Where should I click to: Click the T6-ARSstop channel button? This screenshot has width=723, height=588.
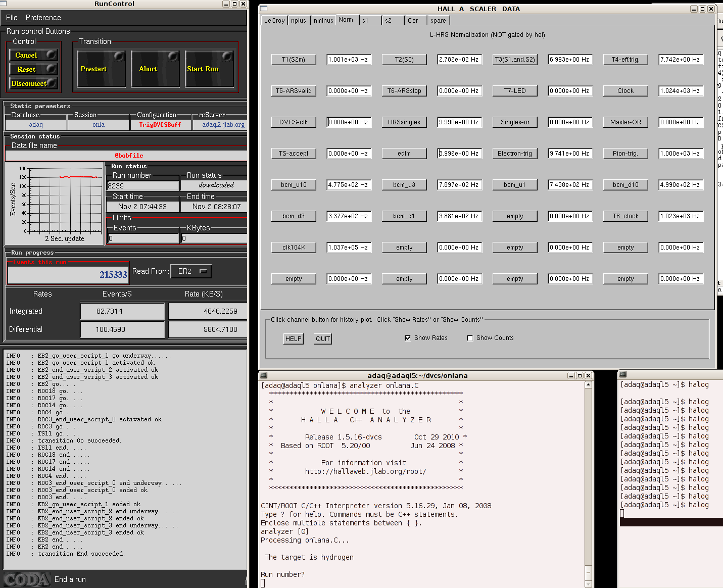click(404, 91)
